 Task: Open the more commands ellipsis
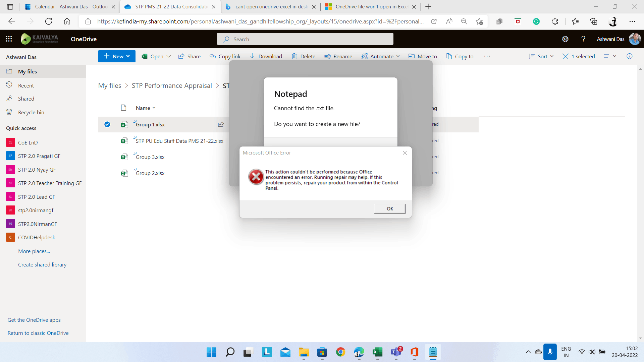click(x=487, y=56)
